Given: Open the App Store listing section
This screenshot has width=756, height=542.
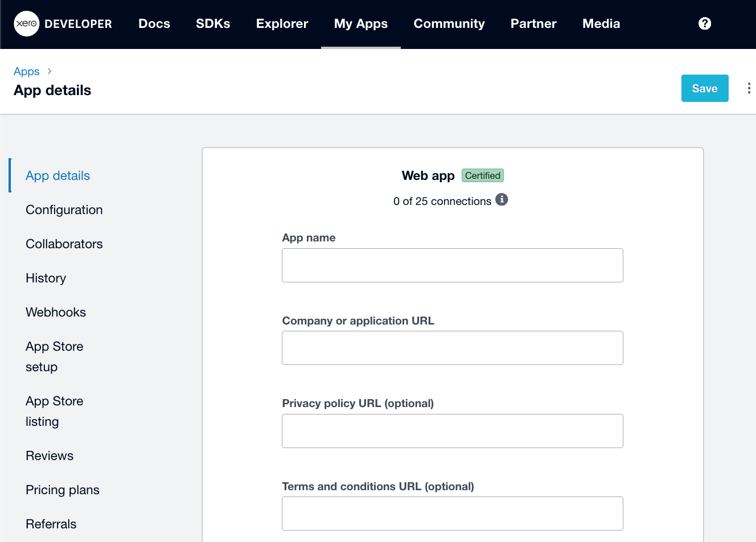Looking at the screenshot, I should click(x=55, y=411).
